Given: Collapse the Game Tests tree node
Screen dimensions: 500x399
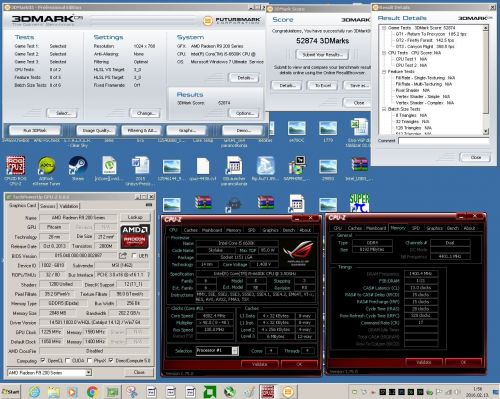Looking at the screenshot, I should (384, 28).
